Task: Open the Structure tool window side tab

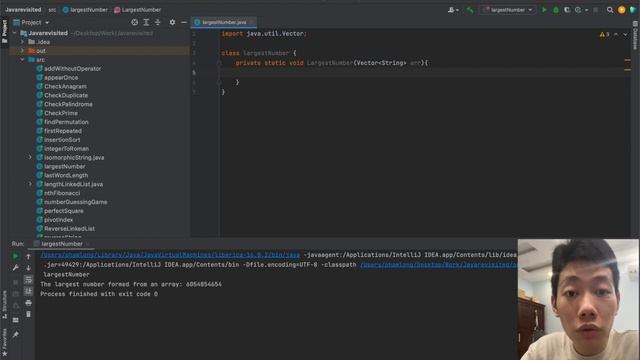Action: 4,304
